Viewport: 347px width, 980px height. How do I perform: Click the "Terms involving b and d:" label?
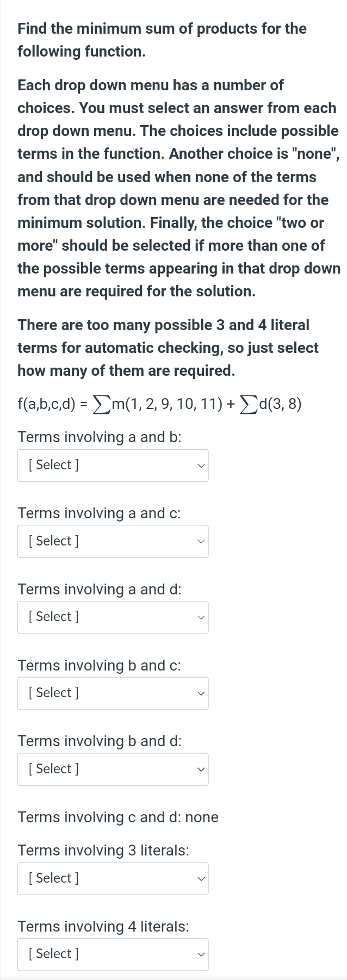pos(99,741)
